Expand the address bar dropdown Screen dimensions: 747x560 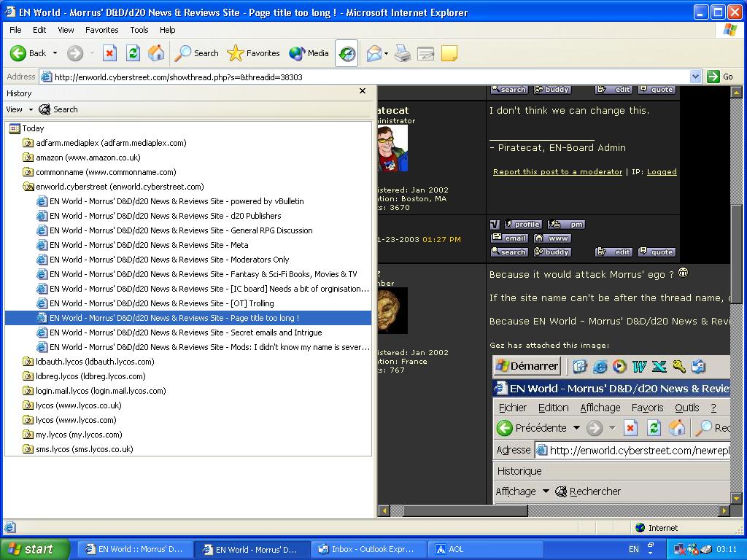coord(695,77)
